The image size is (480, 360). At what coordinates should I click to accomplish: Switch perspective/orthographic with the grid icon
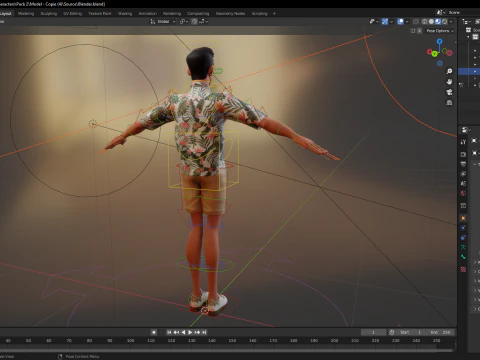tap(449, 103)
